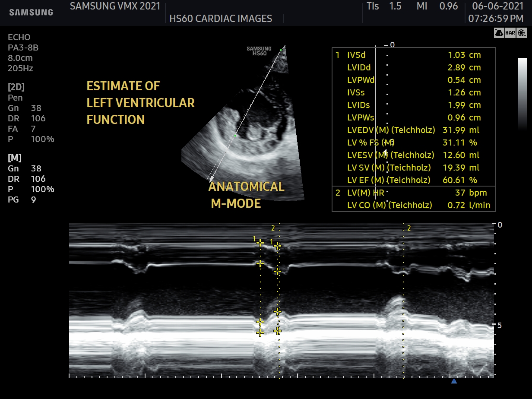The image size is (532, 399).
Task: Click the blue triangle marker below M-mode trace
Action: pyautogui.click(x=454, y=381)
